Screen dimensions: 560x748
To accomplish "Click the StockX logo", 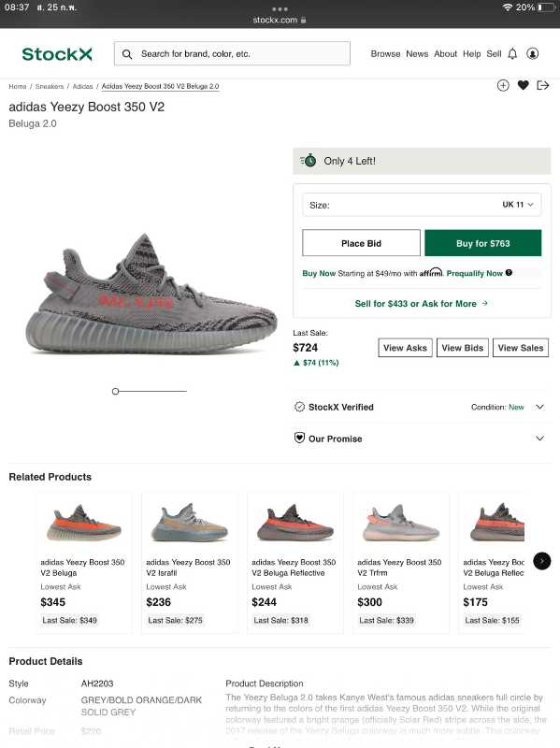I will point(55,53).
